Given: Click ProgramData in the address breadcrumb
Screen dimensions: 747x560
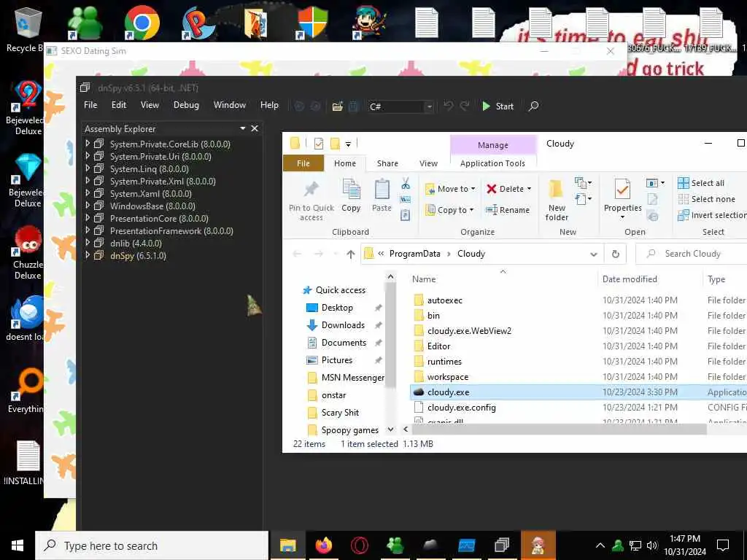Looking at the screenshot, I should coord(414,254).
